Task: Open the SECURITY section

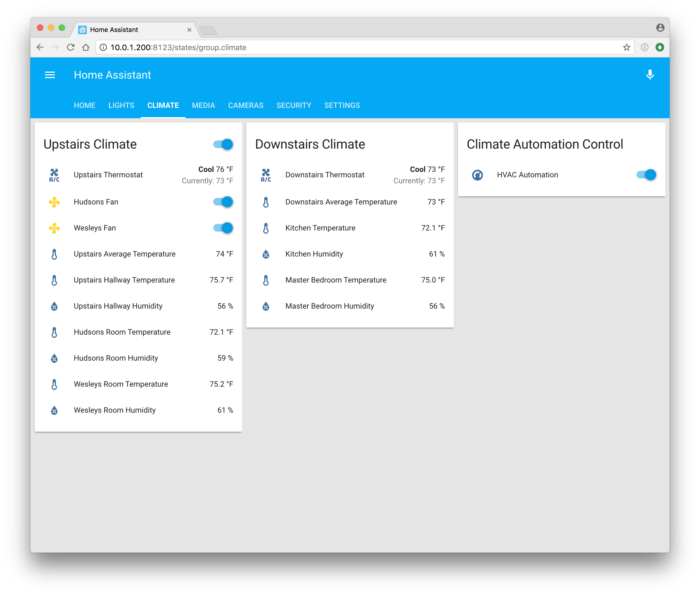Action: point(294,105)
